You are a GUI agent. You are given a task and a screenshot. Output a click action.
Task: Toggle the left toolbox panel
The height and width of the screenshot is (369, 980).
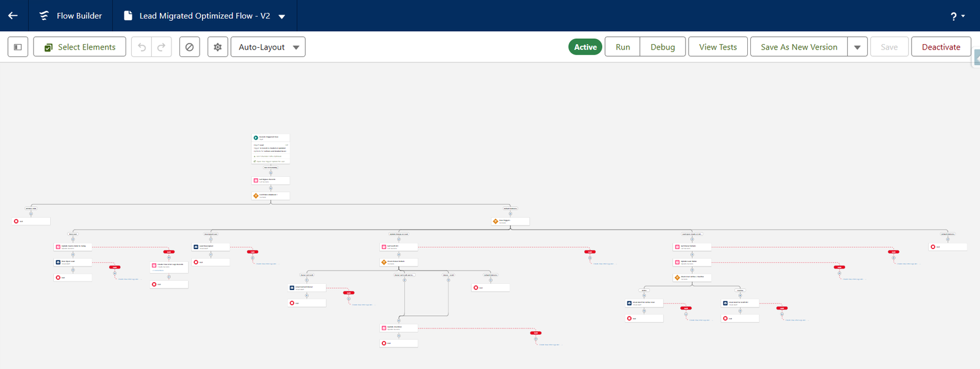click(18, 47)
